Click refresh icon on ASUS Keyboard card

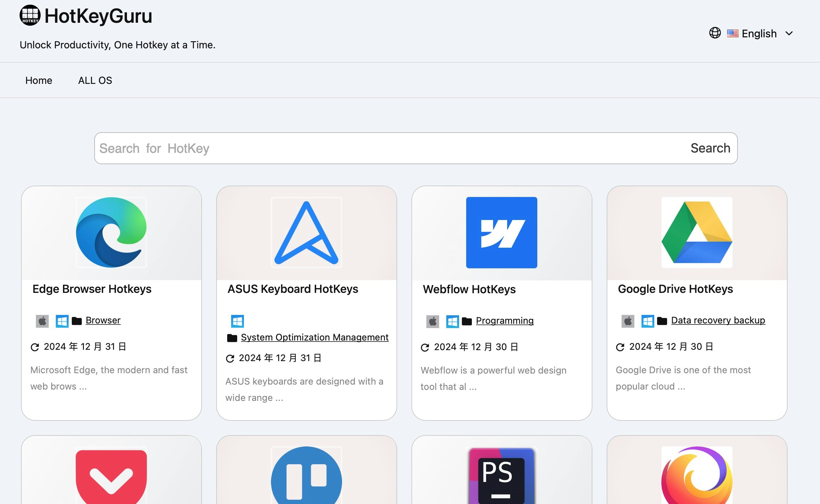coord(230,358)
